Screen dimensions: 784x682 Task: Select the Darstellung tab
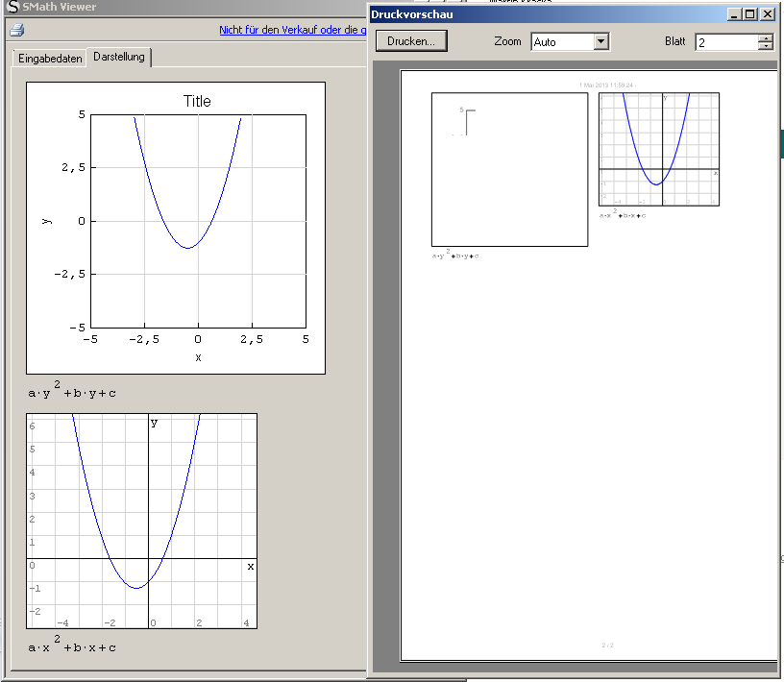[x=119, y=58]
